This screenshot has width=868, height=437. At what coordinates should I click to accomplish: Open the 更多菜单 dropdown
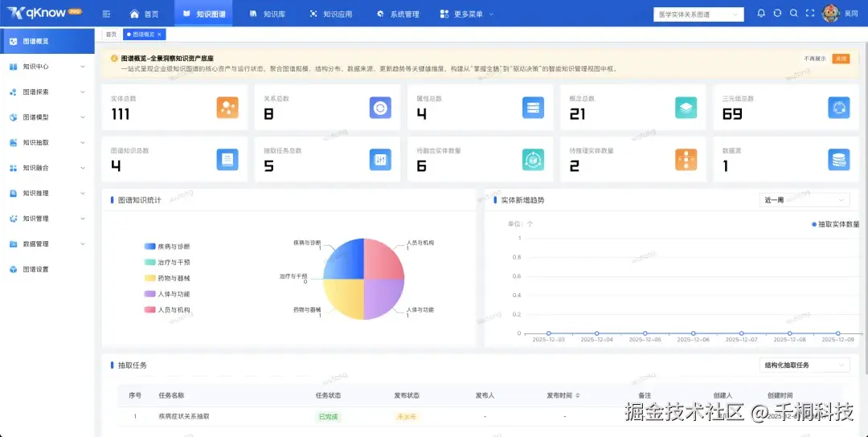point(466,14)
